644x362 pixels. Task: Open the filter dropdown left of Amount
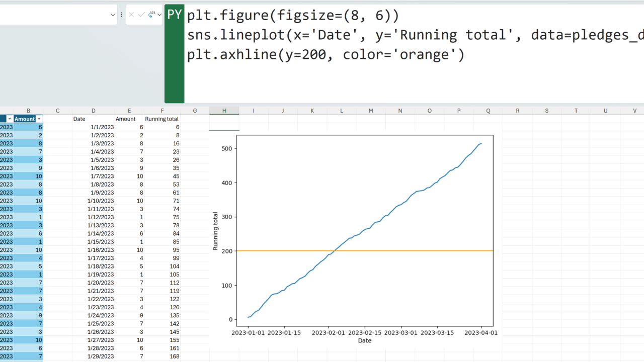click(10, 119)
